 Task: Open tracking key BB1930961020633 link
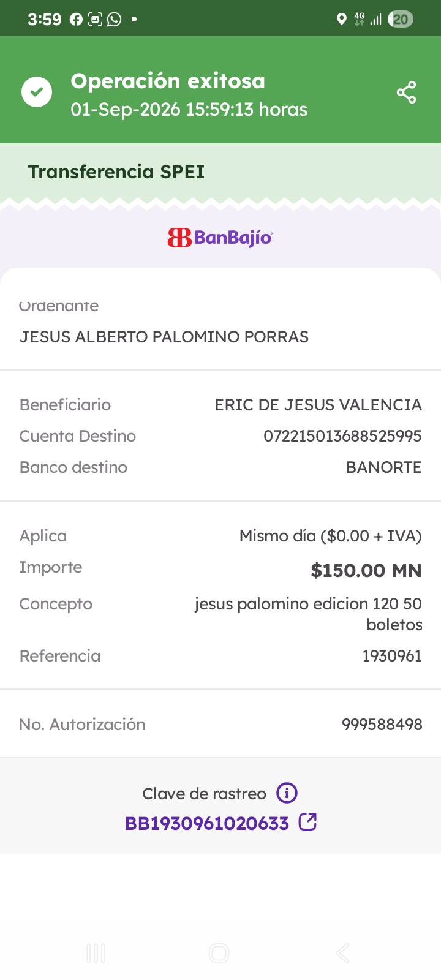pos(207,823)
